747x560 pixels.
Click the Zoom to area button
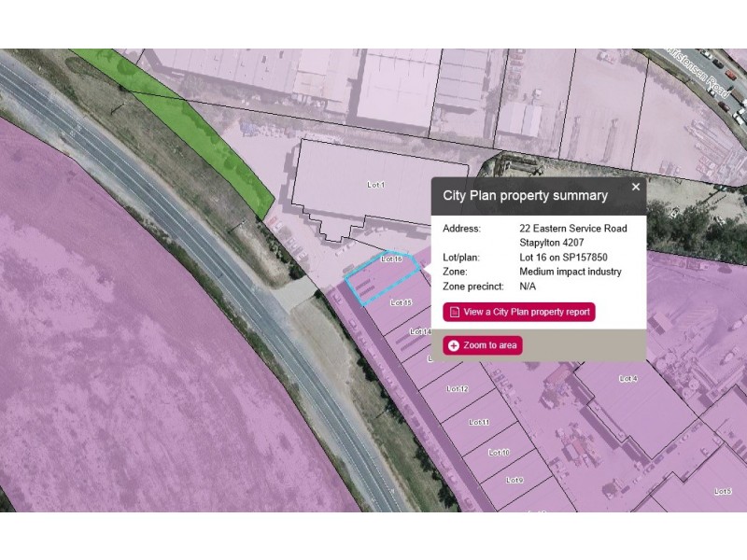[x=483, y=345]
